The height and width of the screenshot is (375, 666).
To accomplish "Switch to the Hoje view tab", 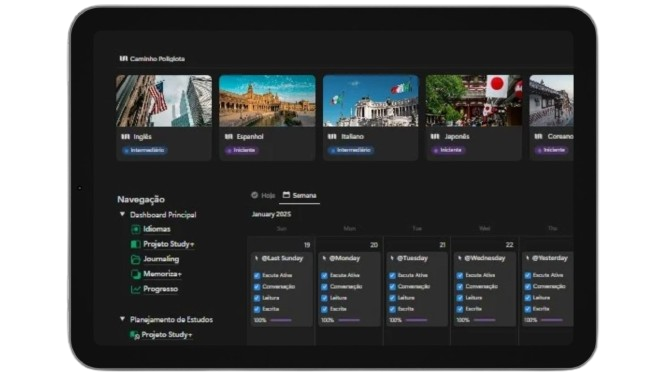I will pyautogui.click(x=263, y=195).
